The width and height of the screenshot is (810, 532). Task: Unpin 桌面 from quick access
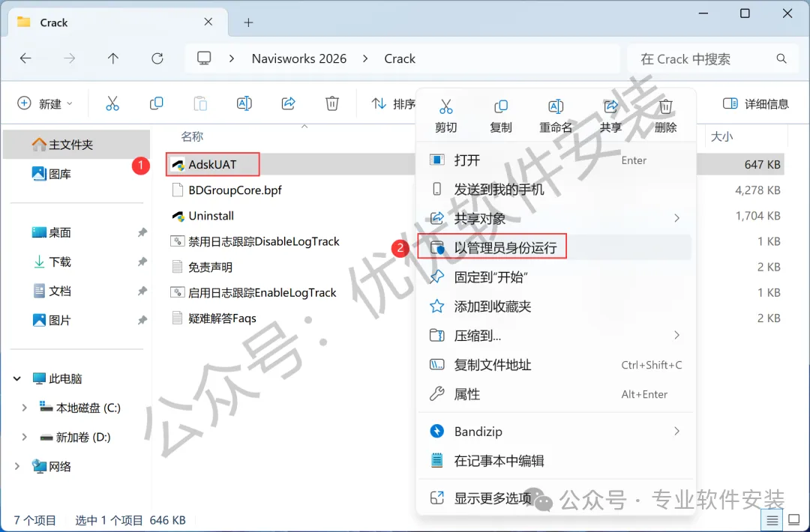[x=142, y=233]
